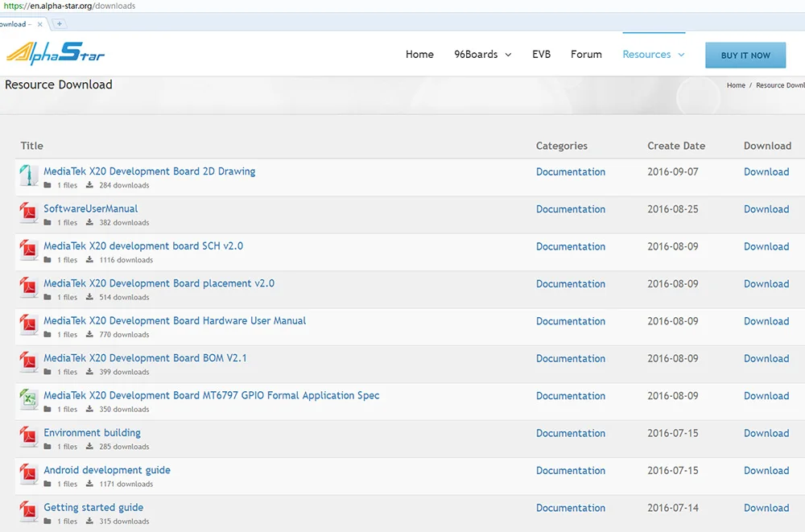Click the PDF icon beside SCH v2.0

(x=29, y=250)
